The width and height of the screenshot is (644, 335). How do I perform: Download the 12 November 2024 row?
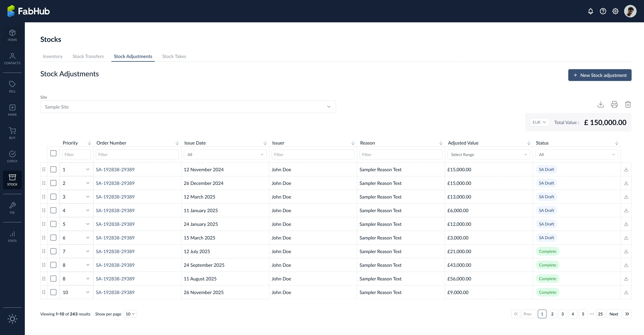(626, 169)
